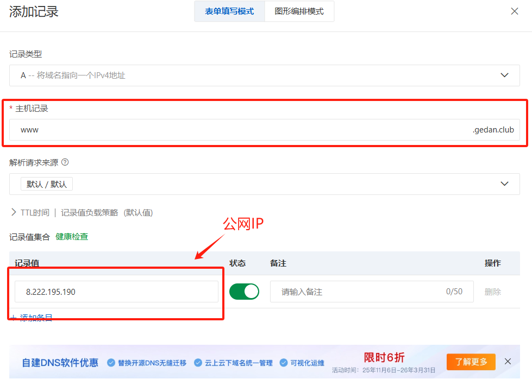The width and height of the screenshot is (532, 392).
Task: Click the check icon beside 可视化运维
Action: click(283, 363)
